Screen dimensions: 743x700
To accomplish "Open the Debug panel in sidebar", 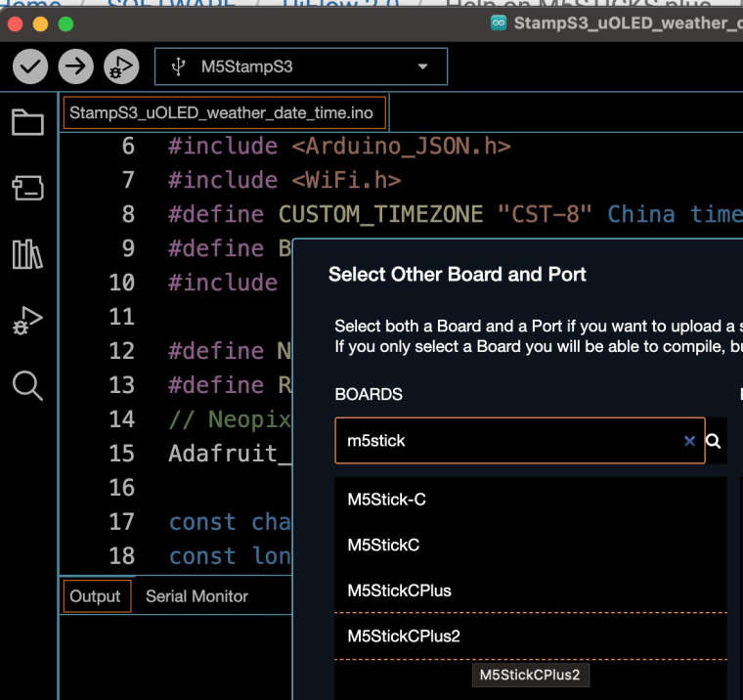I will 27,321.
